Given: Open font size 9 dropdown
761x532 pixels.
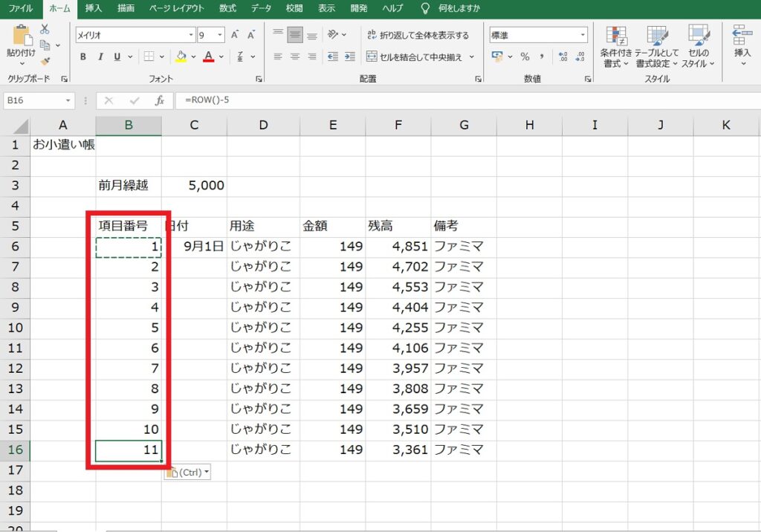Looking at the screenshot, I should point(219,35).
